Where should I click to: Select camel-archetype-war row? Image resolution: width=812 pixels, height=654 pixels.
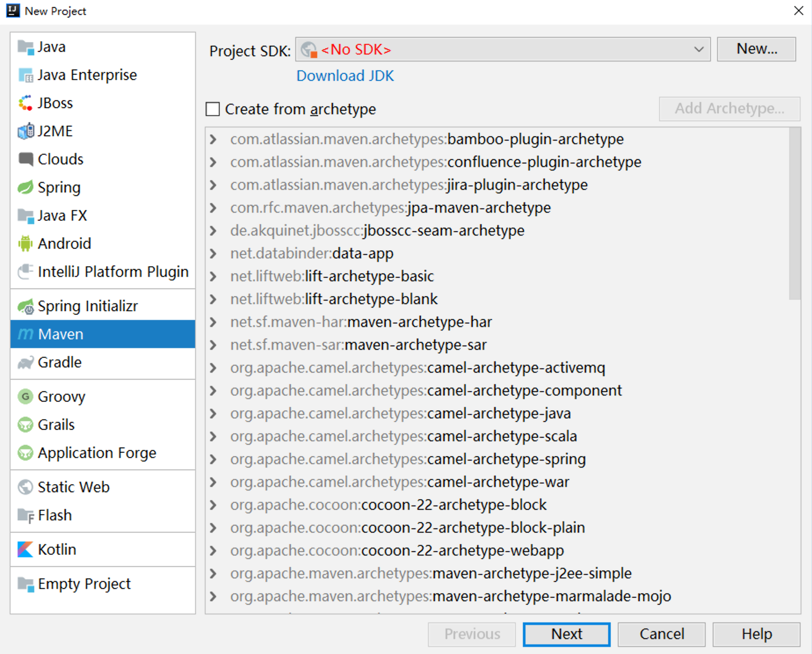click(x=498, y=482)
